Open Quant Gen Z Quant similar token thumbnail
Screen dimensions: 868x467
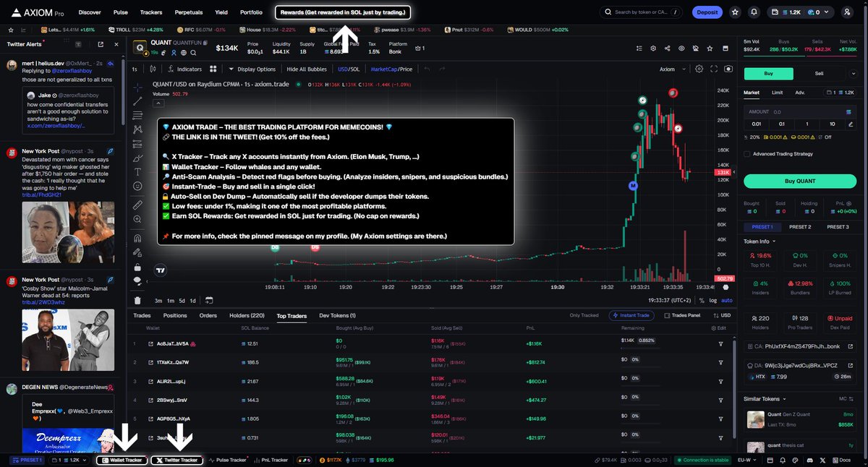tap(755, 420)
